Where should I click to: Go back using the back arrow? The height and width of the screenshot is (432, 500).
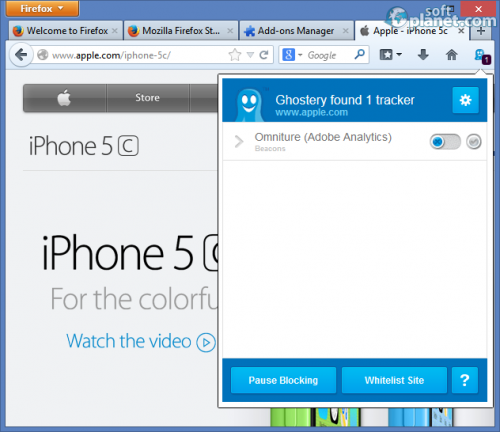pyautogui.click(x=21, y=55)
